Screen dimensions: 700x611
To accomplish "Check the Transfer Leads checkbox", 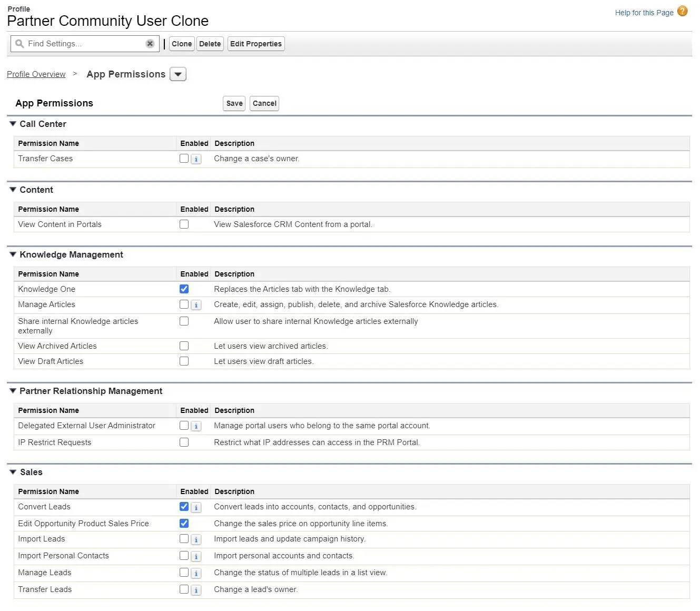I will point(184,589).
